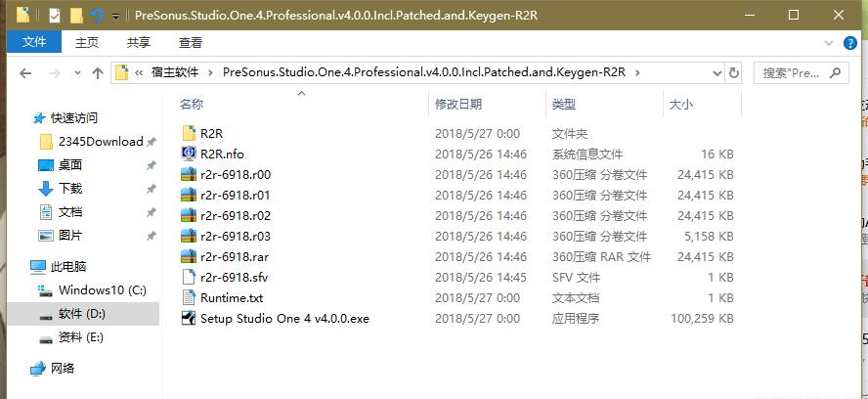Open 网络 in navigation pane
The height and width of the screenshot is (399, 868).
pos(52,368)
